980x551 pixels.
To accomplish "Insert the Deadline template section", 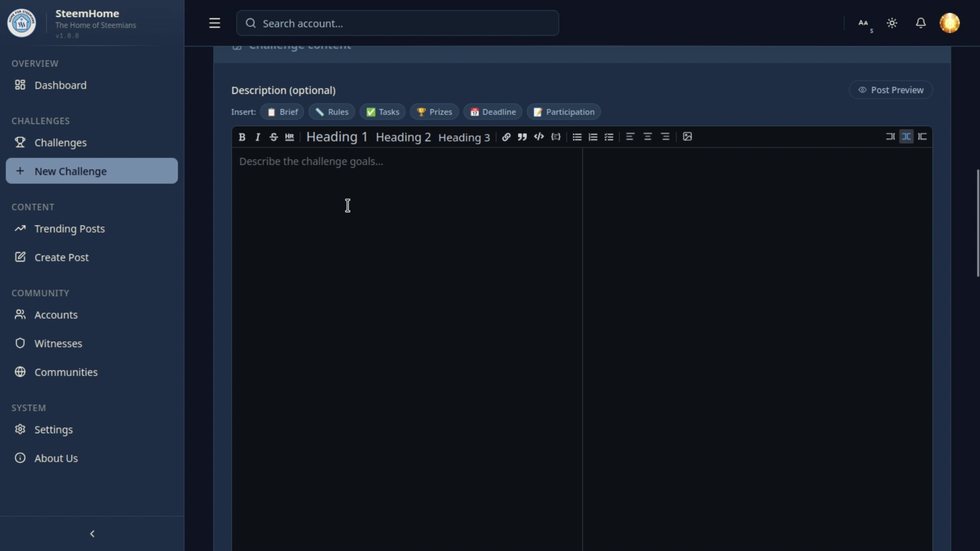I will coord(493,112).
